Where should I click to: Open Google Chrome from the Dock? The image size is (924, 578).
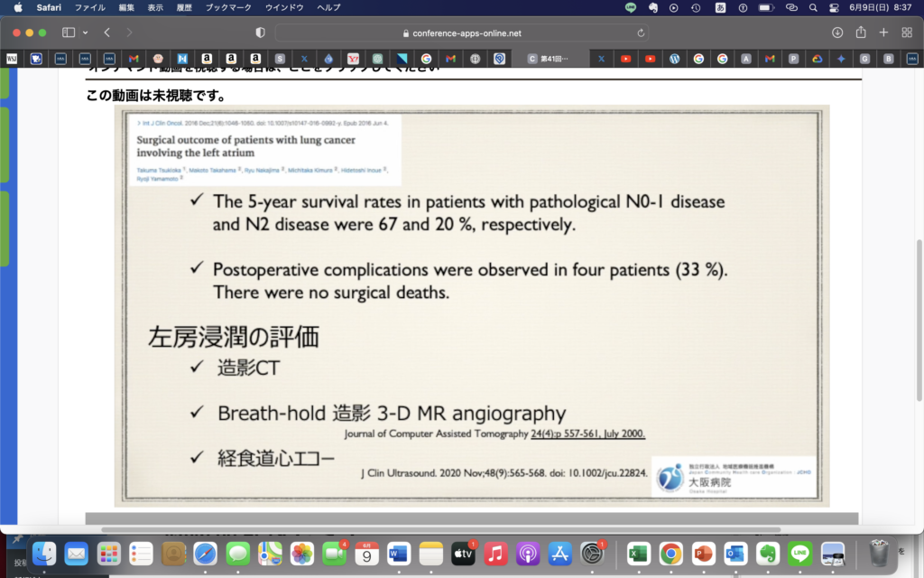[670, 553]
